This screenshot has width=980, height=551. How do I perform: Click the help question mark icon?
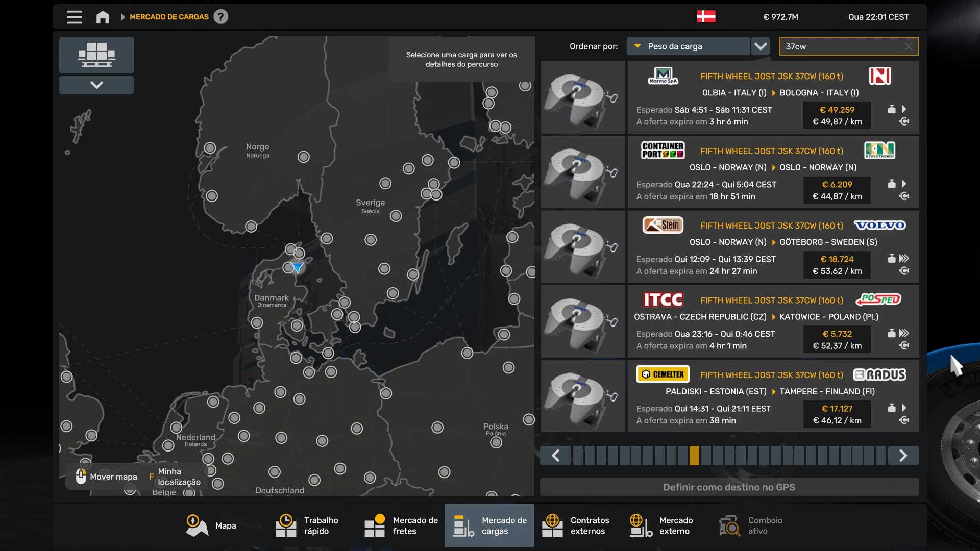(x=220, y=17)
